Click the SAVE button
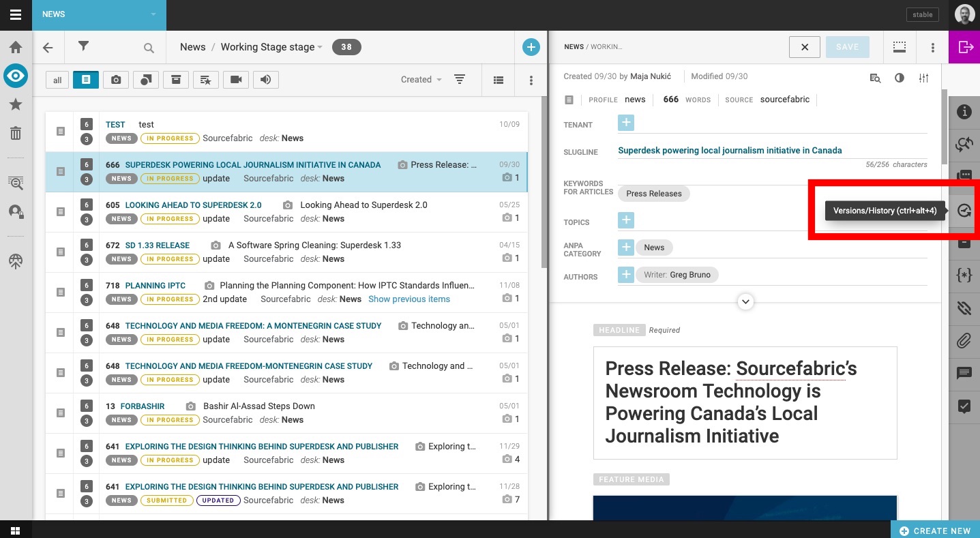980x538 pixels. 847,47
